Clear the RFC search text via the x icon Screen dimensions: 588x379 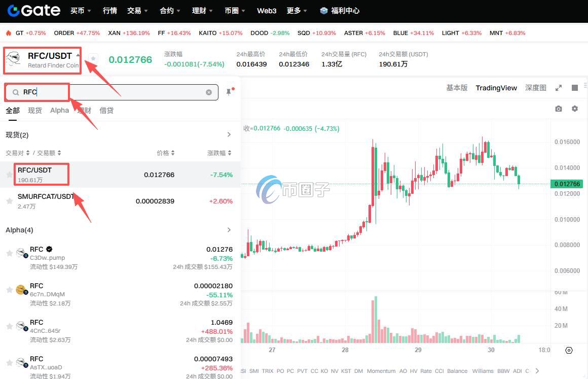(209, 92)
